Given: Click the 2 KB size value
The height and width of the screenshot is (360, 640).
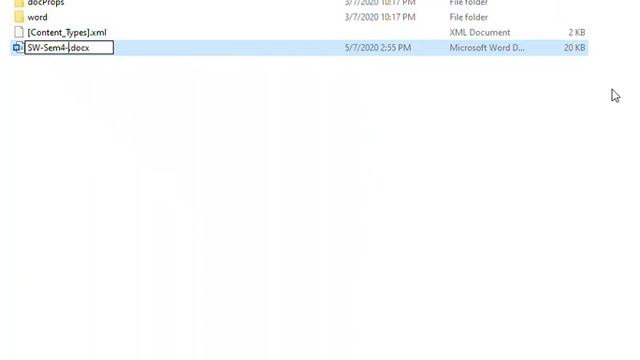Looking at the screenshot, I should coord(577,32).
